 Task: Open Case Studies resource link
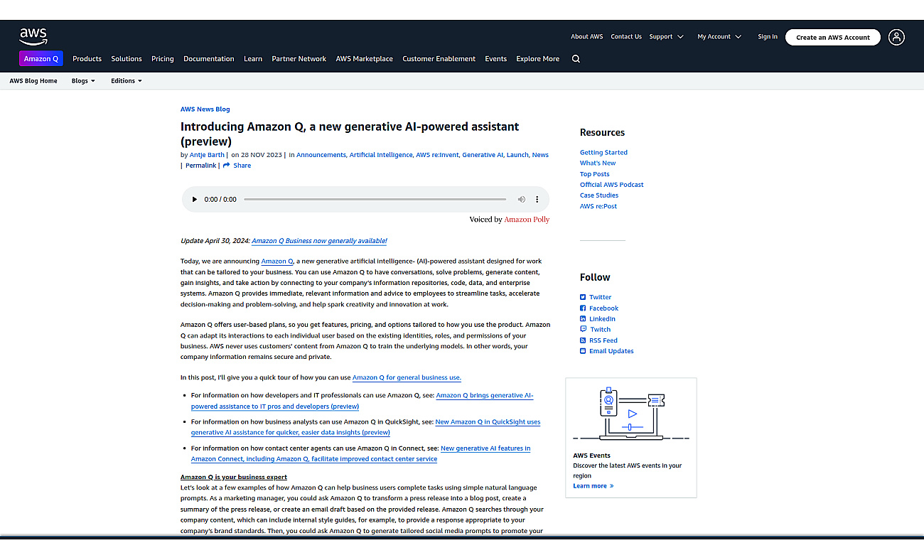[x=599, y=195]
